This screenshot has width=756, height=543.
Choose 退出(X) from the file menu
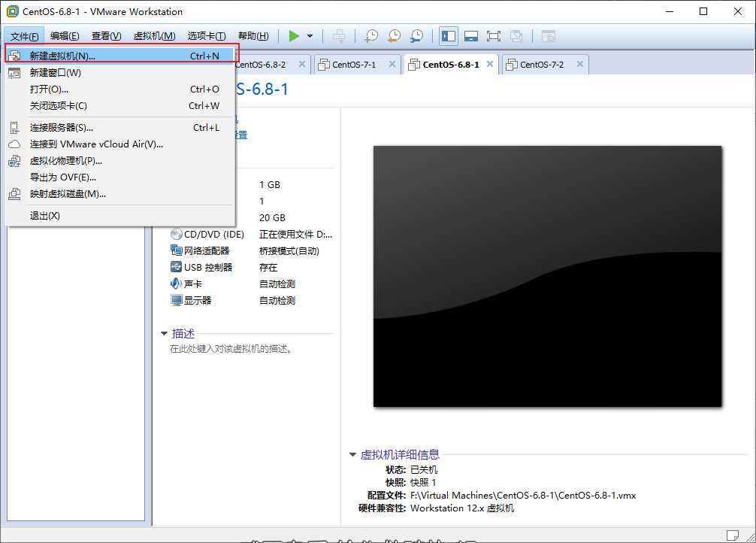[x=119, y=216]
